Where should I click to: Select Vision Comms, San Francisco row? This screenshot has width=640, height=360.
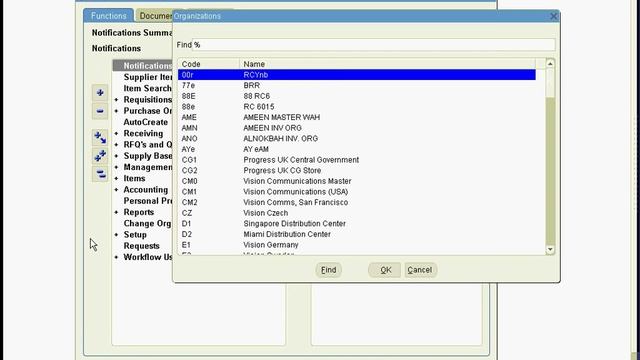pyautogui.click(x=357, y=202)
